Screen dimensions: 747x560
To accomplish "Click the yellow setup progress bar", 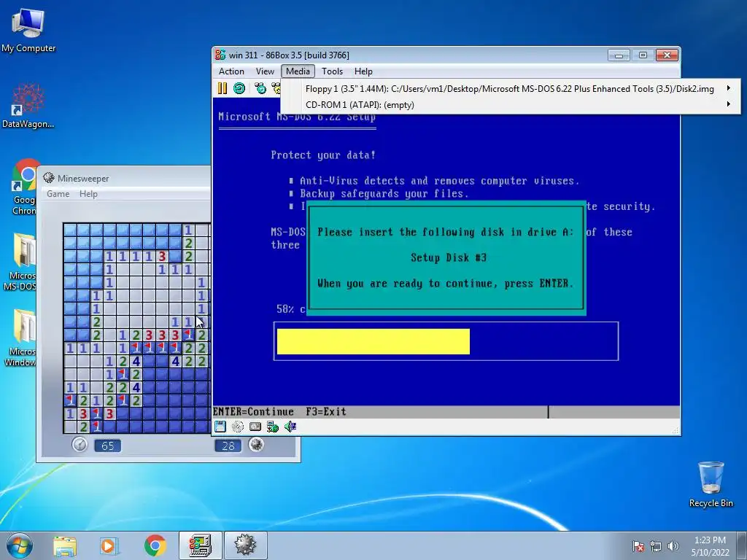I will (x=373, y=341).
